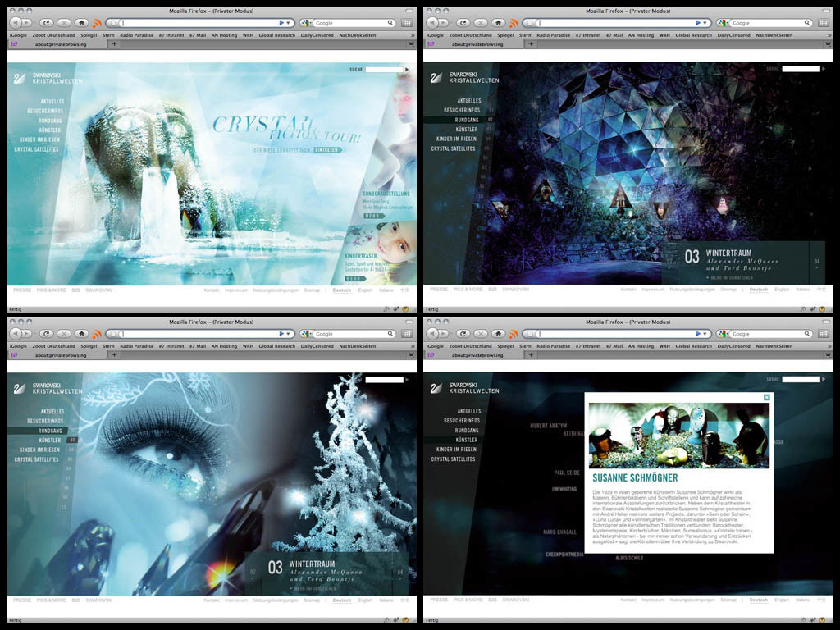
Task: Open search engine selector in eye close-up window
Action: point(308,334)
